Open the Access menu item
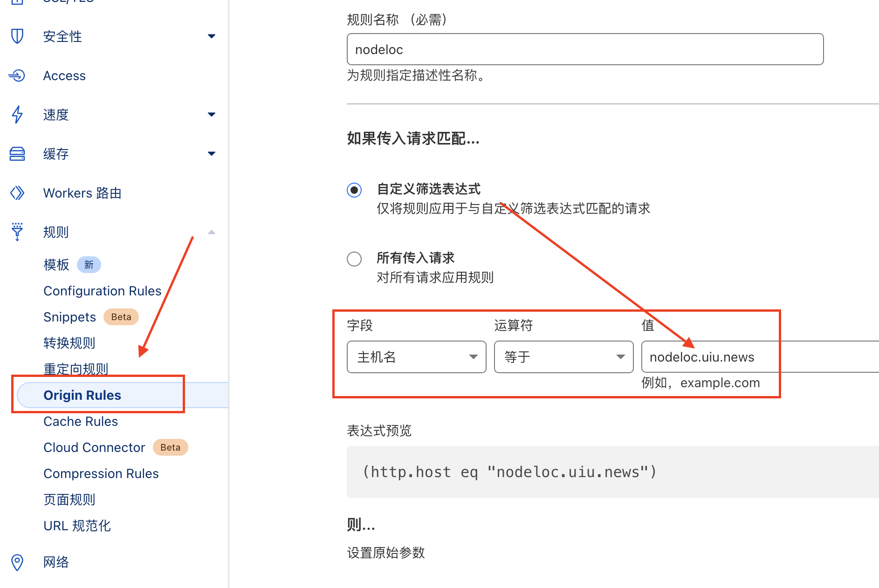The height and width of the screenshot is (588, 879). [64, 75]
